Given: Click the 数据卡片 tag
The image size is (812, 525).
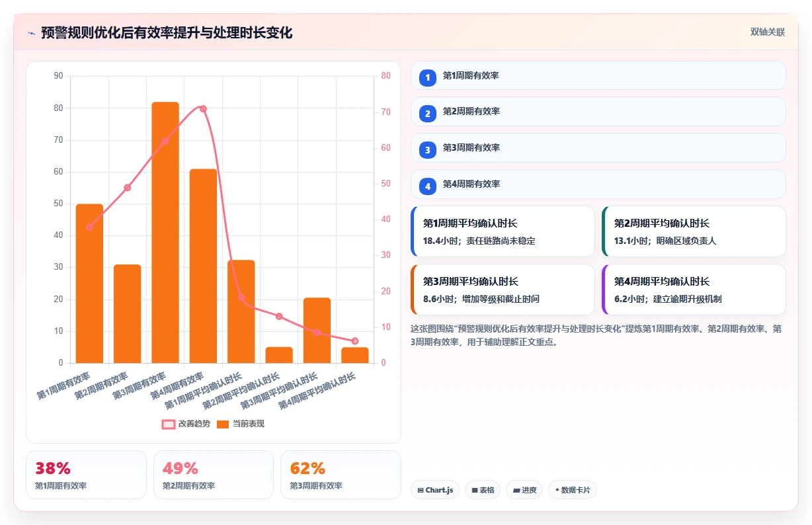Looking at the screenshot, I should pyautogui.click(x=573, y=490).
